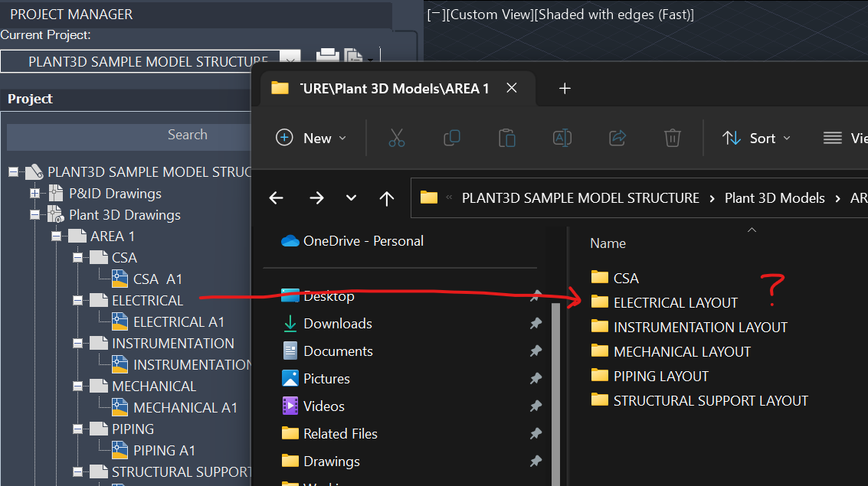Click the Copy icon in File Explorer toolbar
The image size is (868, 486).
(x=451, y=138)
